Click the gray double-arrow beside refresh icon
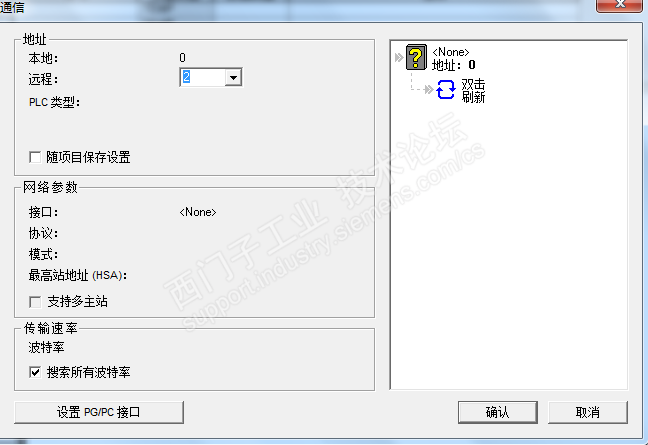The width and height of the screenshot is (648, 445). pos(429,89)
